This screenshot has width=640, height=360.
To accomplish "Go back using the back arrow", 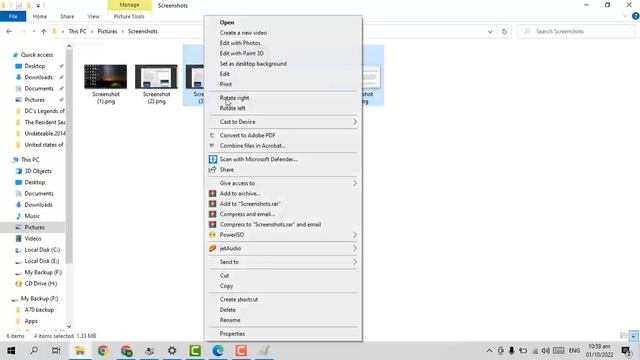I will (x=9, y=31).
